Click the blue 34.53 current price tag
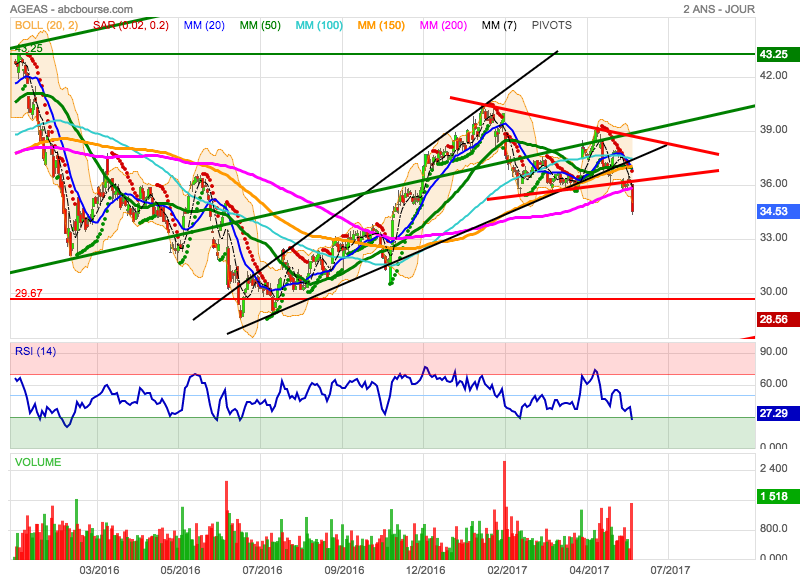The image size is (800, 580). coord(778,211)
